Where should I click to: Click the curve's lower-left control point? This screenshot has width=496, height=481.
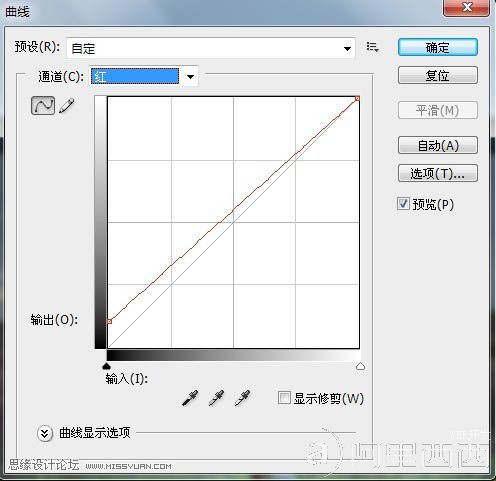pos(109,321)
